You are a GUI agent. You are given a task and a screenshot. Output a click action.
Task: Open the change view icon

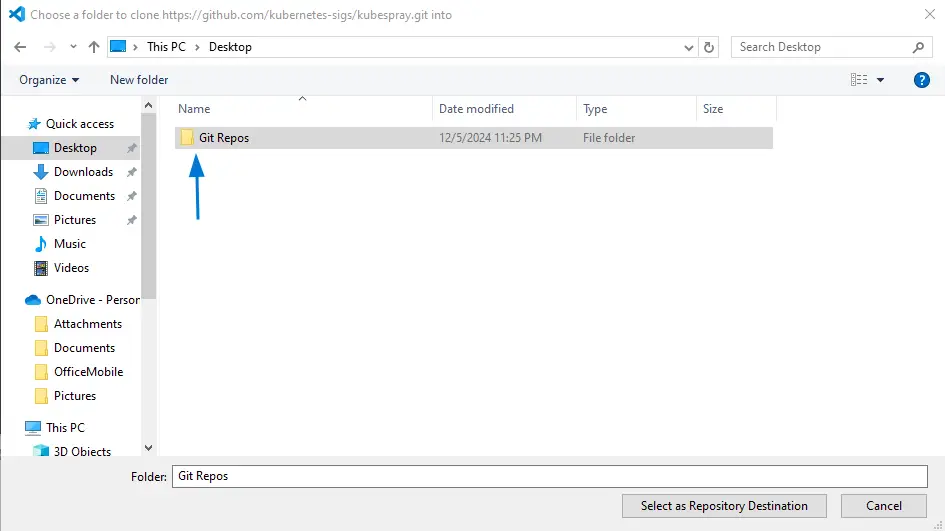859,80
